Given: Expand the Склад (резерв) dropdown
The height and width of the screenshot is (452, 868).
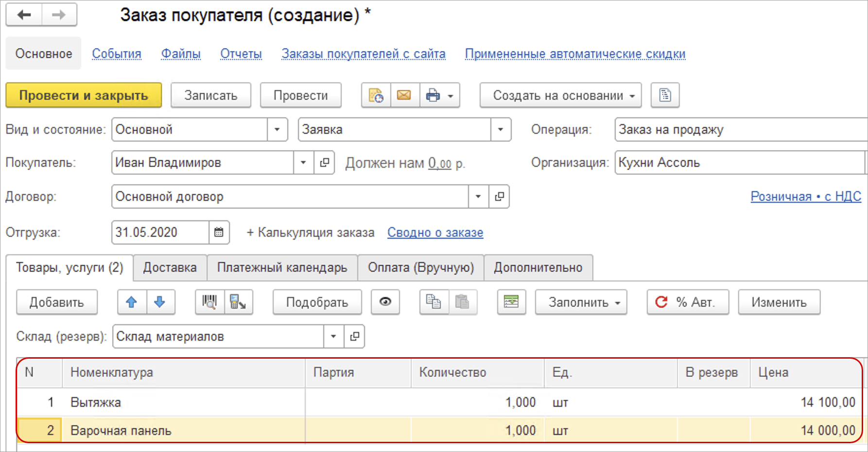Looking at the screenshot, I should coord(333,336).
